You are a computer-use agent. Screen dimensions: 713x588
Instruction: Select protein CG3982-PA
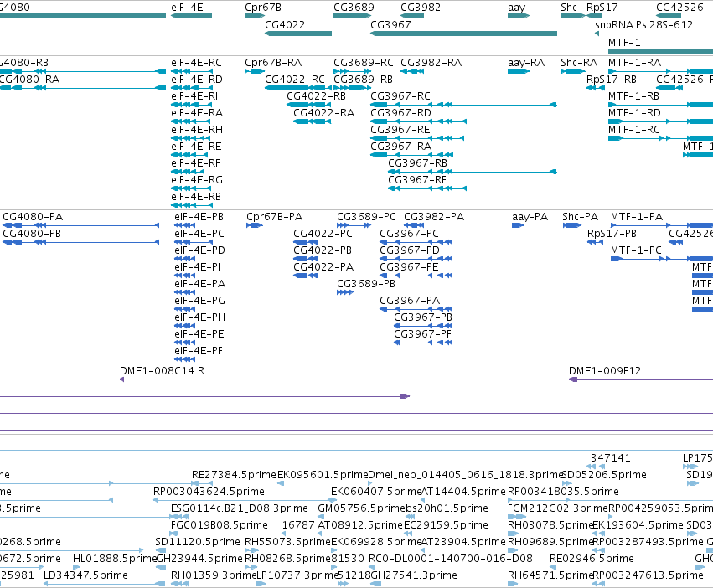[x=414, y=225]
